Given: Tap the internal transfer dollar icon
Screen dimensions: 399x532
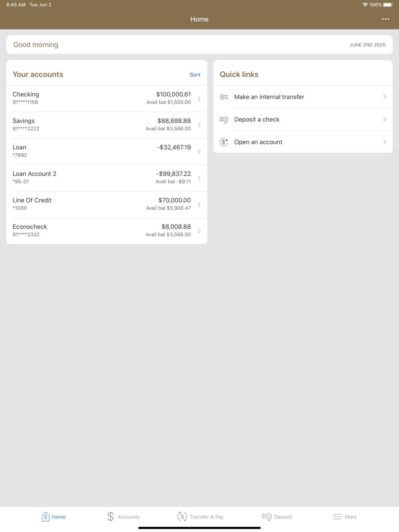Looking at the screenshot, I should tap(224, 97).
